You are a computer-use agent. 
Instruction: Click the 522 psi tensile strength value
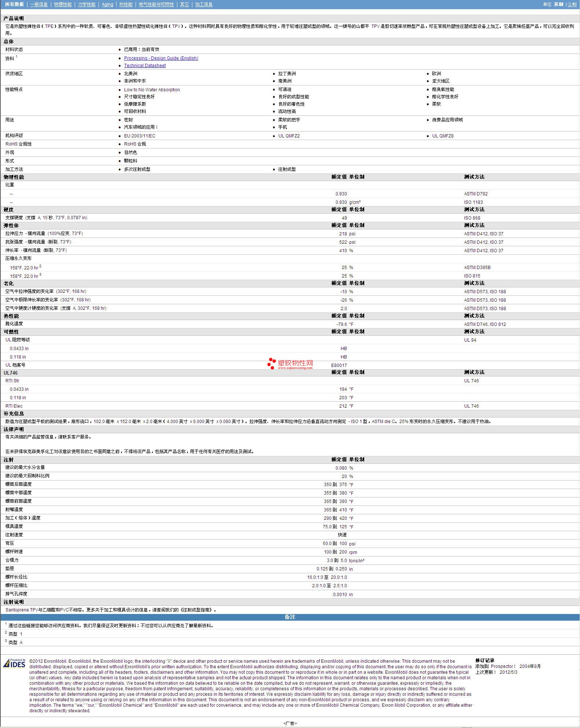coord(347,242)
